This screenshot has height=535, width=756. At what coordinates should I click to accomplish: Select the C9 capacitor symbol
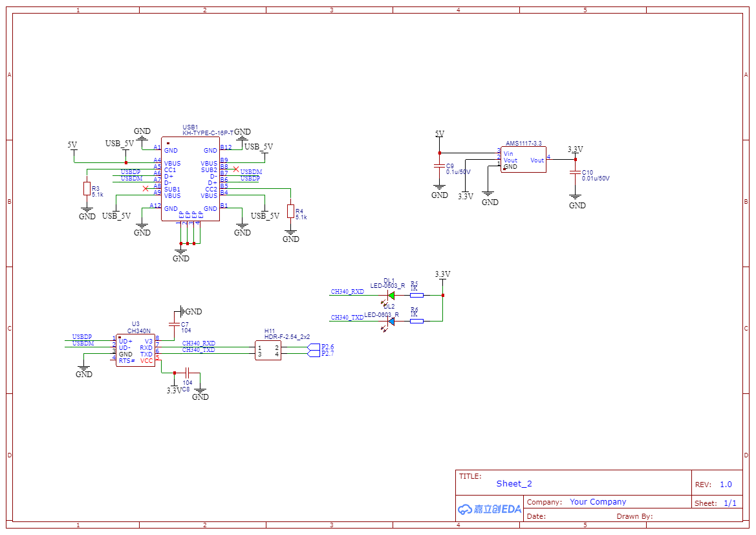(x=439, y=166)
